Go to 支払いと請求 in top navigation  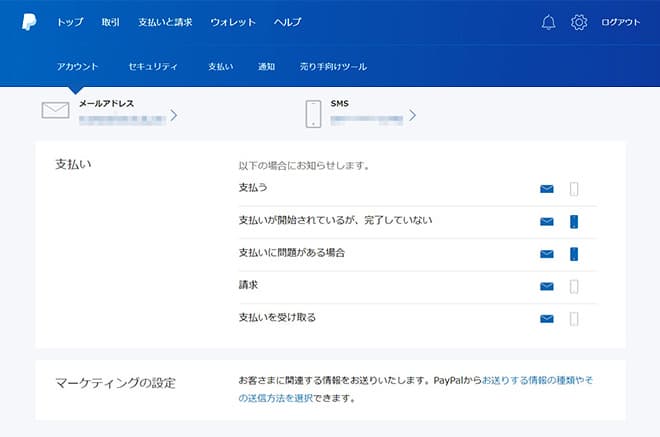166,22
